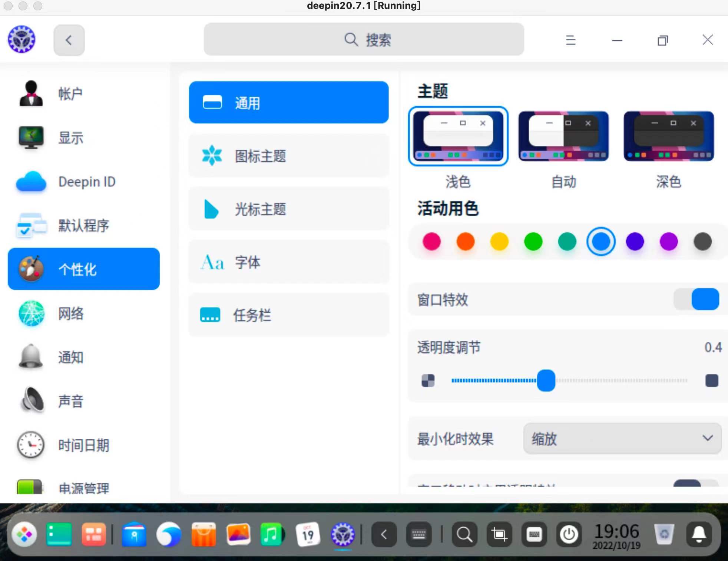
Task: Open the Display settings monitor icon
Action: click(x=31, y=137)
